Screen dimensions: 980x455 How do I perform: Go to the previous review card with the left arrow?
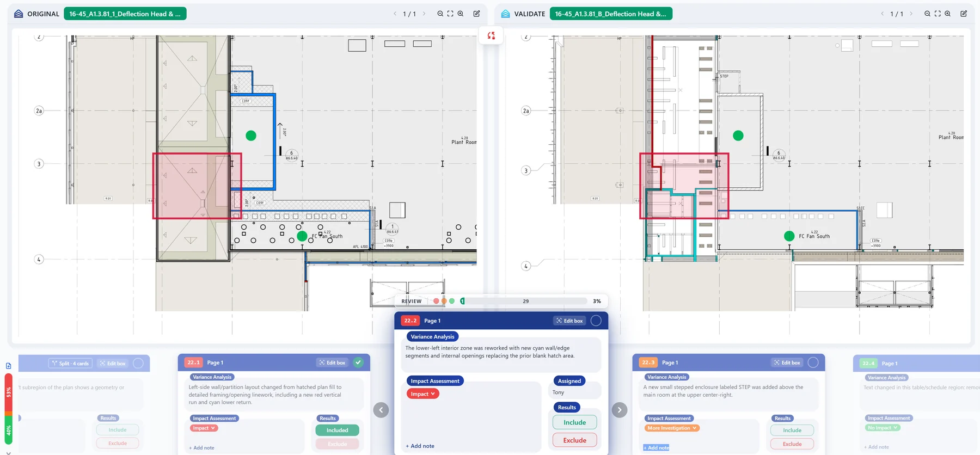point(381,410)
